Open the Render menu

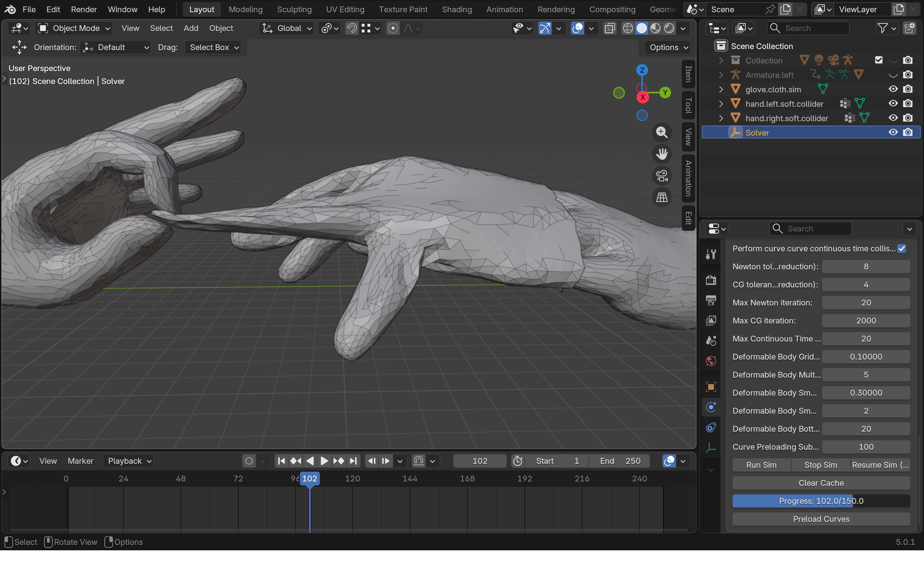pos(84,9)
